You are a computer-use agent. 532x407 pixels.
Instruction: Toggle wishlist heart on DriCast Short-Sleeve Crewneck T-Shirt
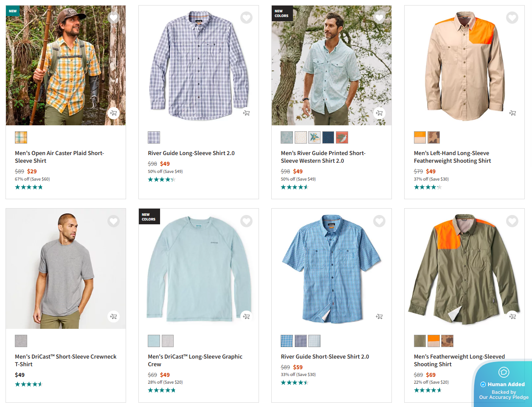(x=113, y=221)
